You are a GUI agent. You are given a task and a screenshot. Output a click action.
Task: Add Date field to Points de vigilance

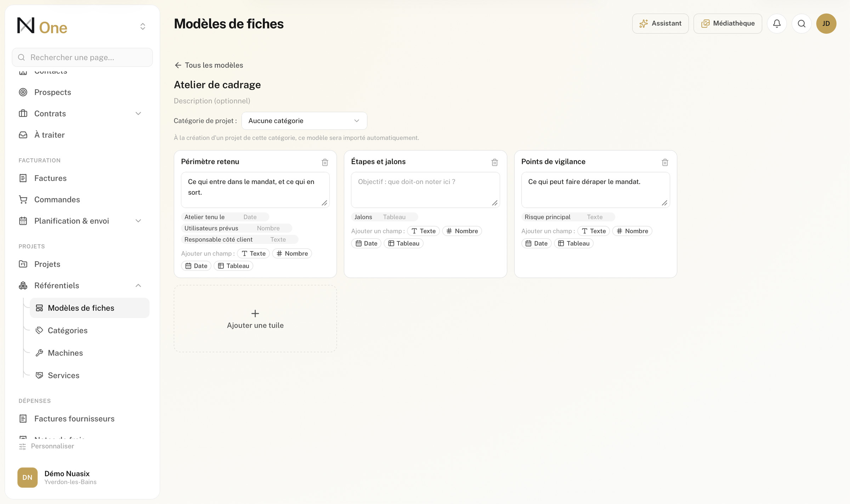tap(536, 243)
